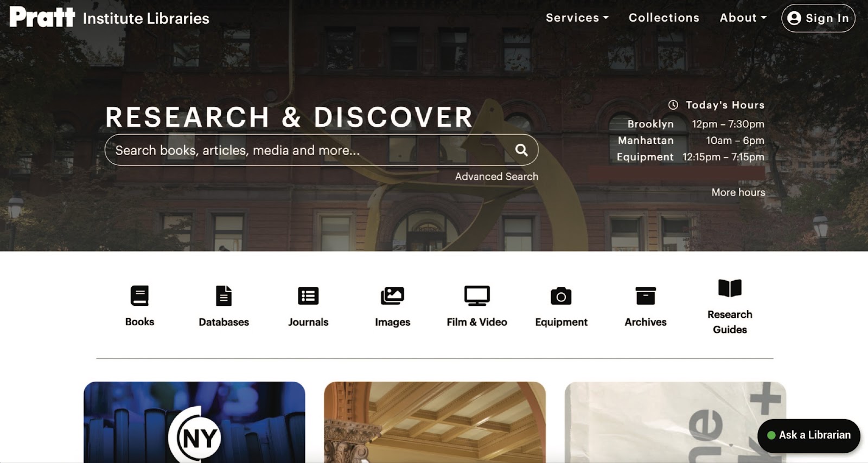Click the Archives box icon

[x=646, y=296]
